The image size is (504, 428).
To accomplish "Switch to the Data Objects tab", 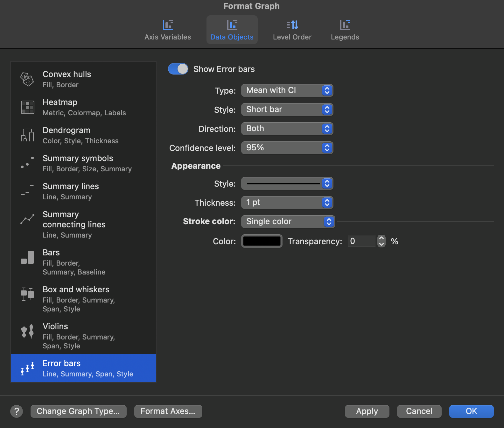I will point(232,30).
